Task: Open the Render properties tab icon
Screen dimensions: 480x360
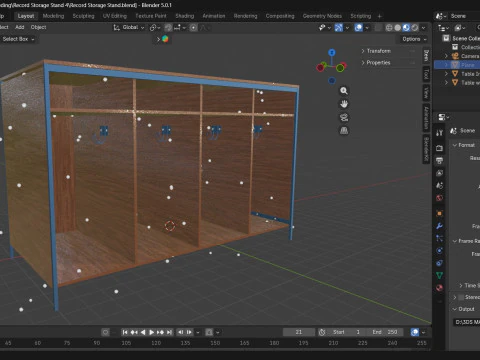Action: [439, 148]
